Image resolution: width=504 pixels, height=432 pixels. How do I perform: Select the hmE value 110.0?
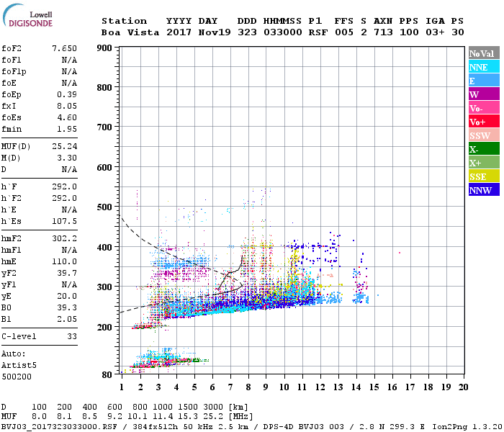coord(64,261)
